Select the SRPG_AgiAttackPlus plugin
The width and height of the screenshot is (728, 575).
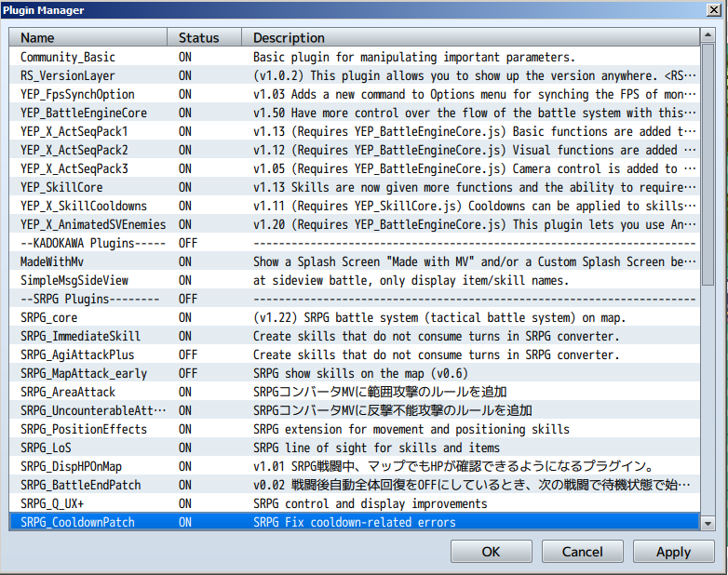tap(355, 354)
